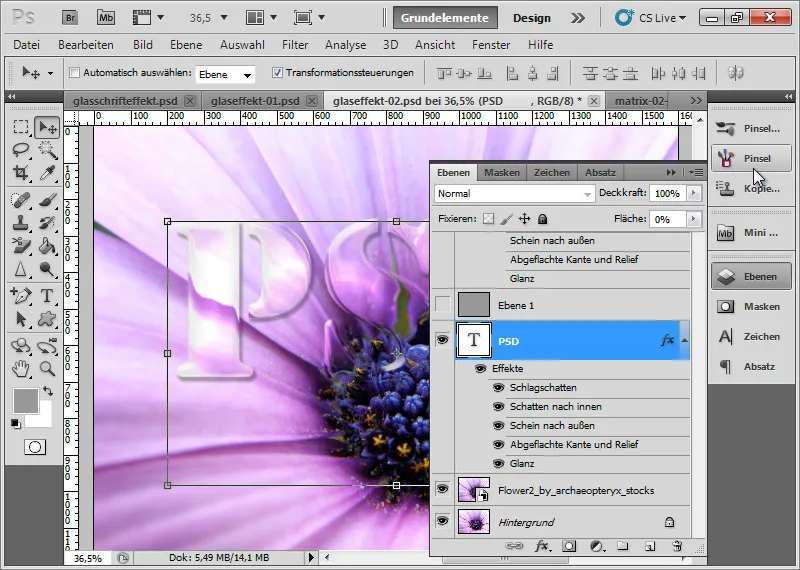Hide the Schatten nach innen effect
The height and width of the screenshot is (570, 800).
498,407
